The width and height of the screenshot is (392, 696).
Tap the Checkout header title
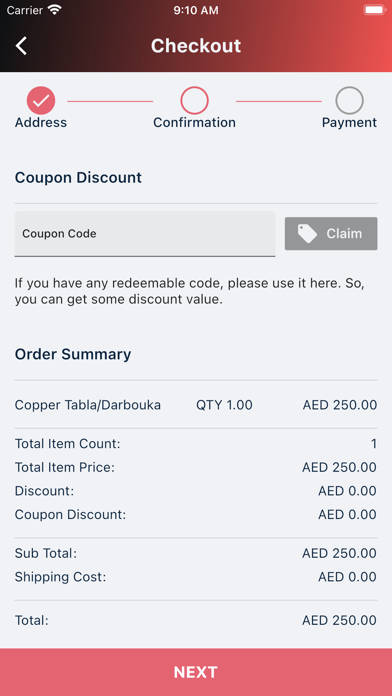(x=196, y=46)
